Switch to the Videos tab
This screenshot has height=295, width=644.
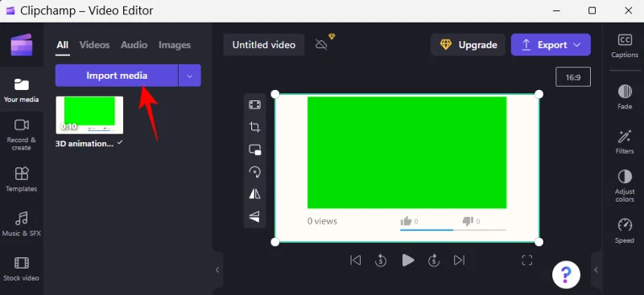[x=94, y=45]
